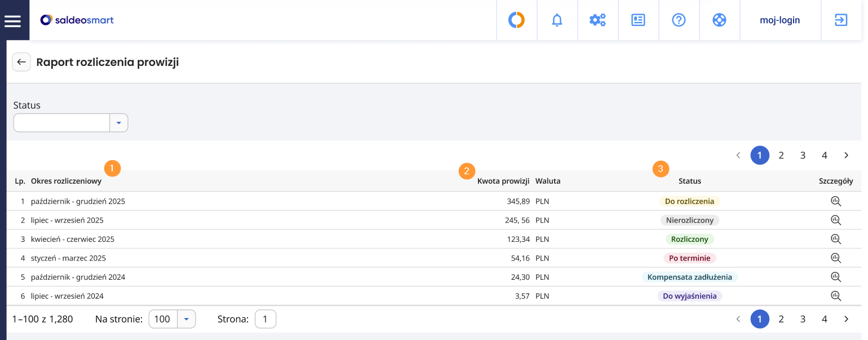Click the orange-blue circular progress icon
This screenshot has height=340, width=868.
[516, 20]
